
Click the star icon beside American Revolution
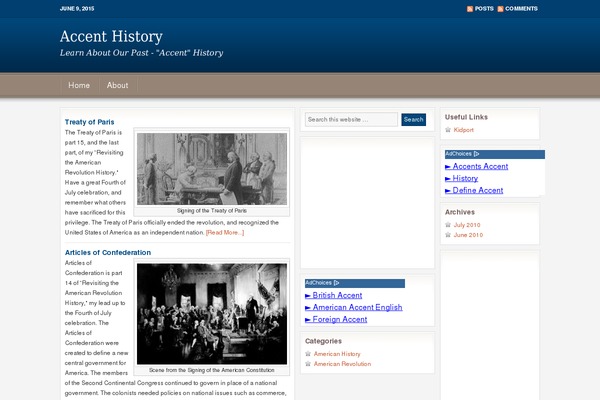pos(308,364)
